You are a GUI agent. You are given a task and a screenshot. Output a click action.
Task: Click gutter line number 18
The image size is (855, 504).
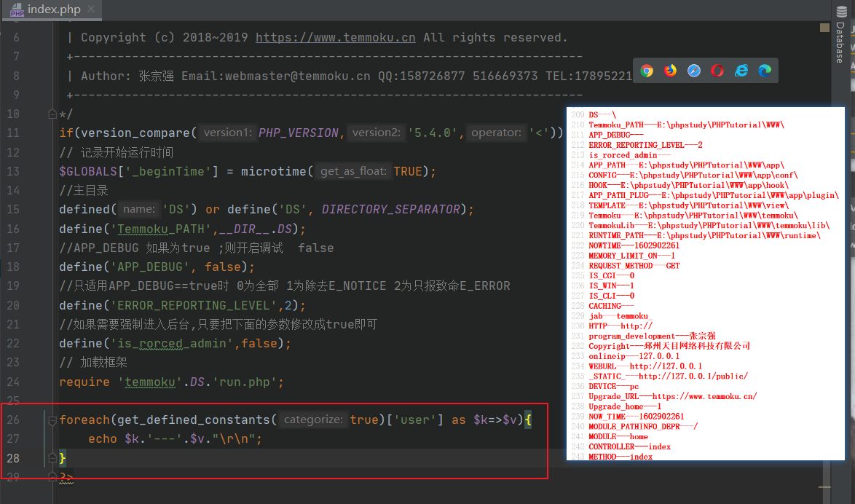pos(13,267)
